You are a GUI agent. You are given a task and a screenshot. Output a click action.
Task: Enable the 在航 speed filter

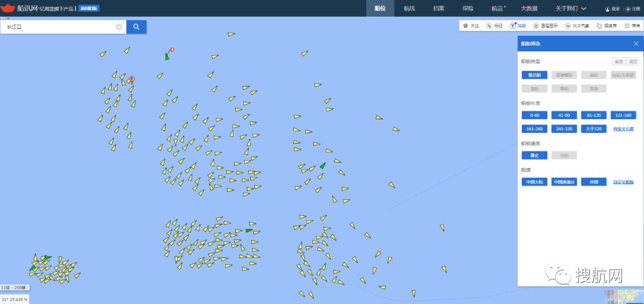pos(564,156)
